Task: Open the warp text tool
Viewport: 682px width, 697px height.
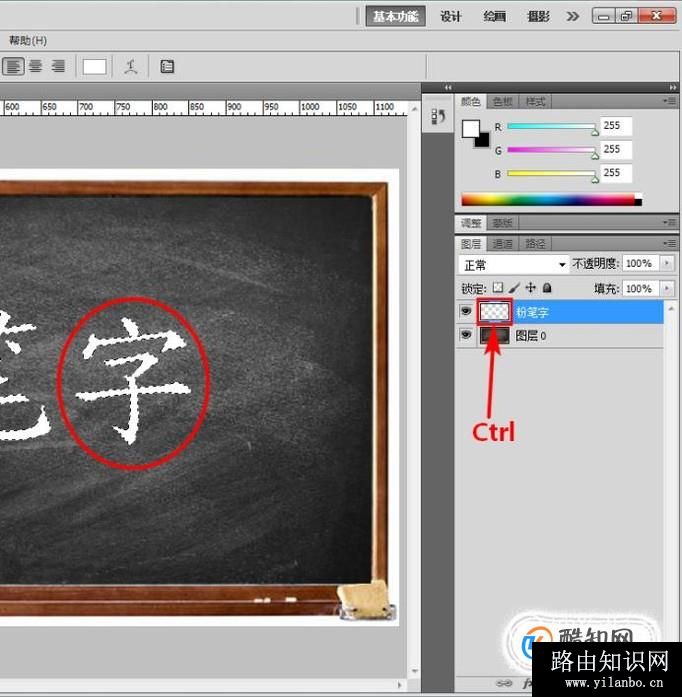Action: (130, 67)
